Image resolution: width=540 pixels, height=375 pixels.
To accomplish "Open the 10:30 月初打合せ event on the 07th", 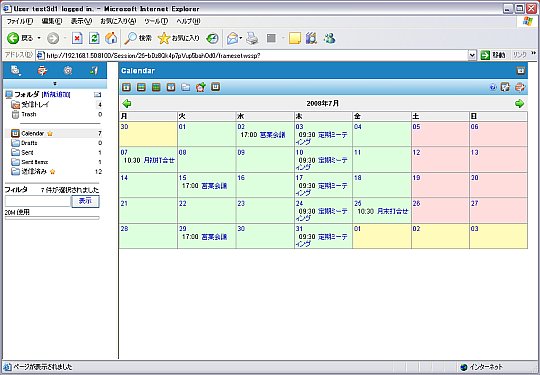I will click(149, 160).
